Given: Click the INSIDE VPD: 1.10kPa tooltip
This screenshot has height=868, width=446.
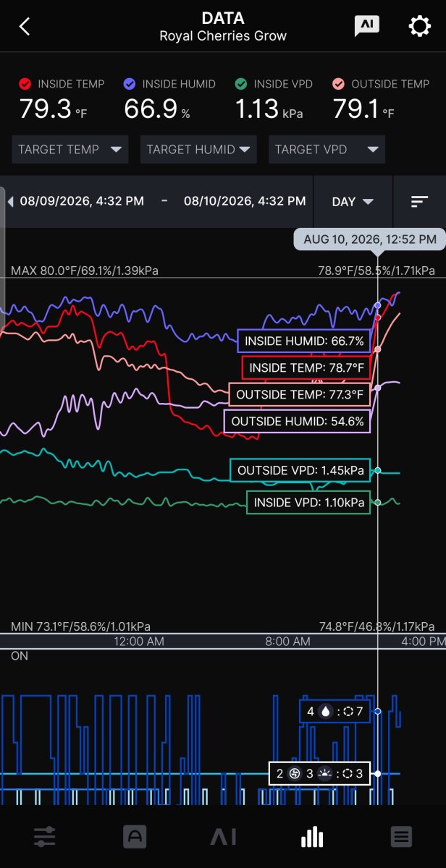Looking at the screenshot, I should click(308, 502).
